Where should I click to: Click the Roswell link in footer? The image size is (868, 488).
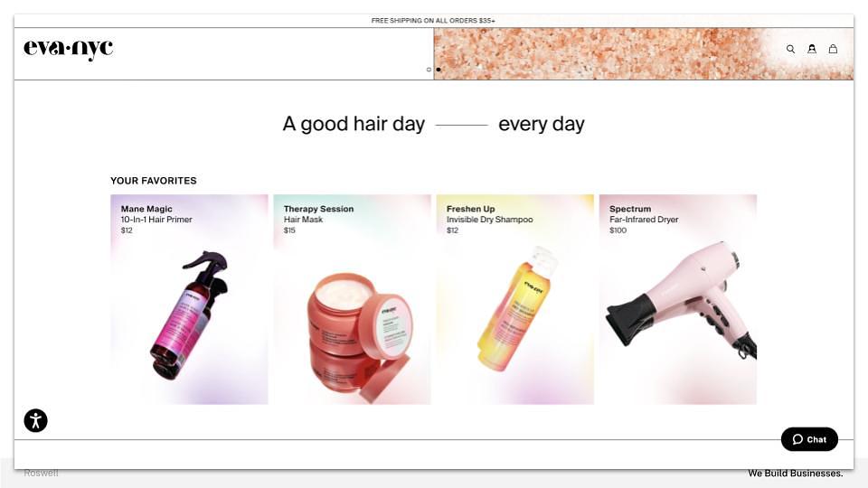pyautogui.click(x=41, y=473)
